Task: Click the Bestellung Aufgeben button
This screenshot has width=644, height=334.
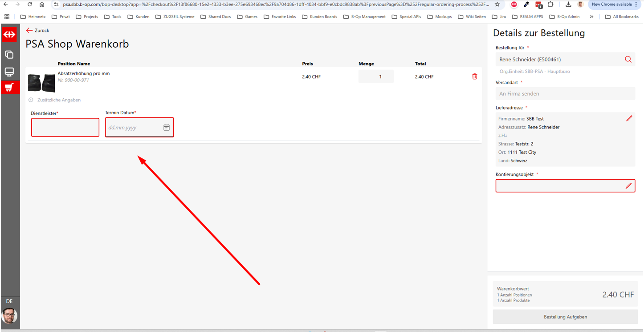Action: coord(565,317)
